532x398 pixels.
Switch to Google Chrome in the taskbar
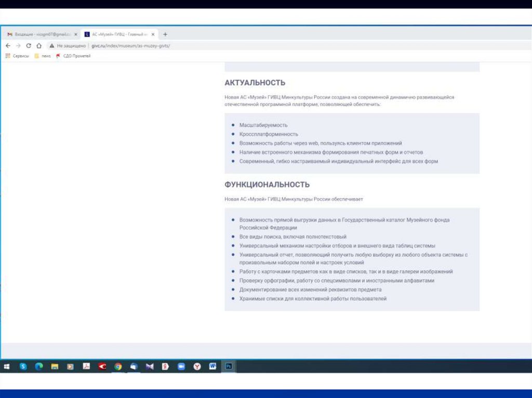118,366
